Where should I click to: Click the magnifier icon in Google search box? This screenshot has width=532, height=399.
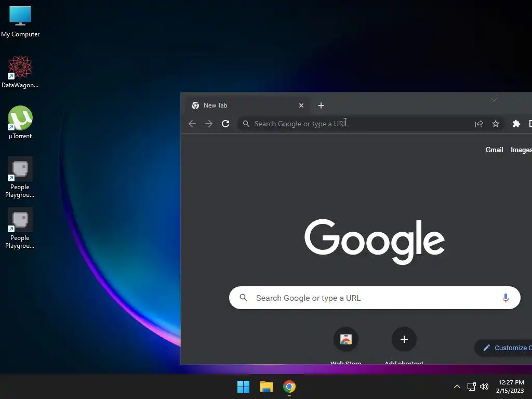(243, 298)
